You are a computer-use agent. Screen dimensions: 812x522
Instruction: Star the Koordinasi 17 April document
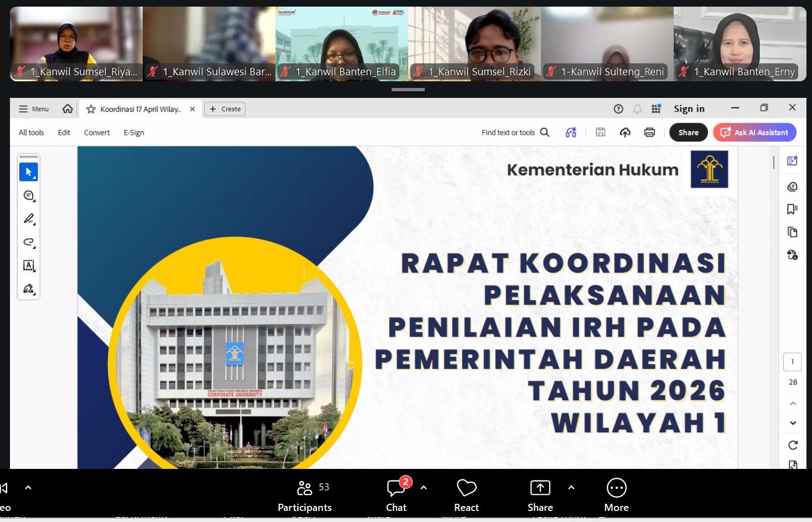click(x=91, y=109)
